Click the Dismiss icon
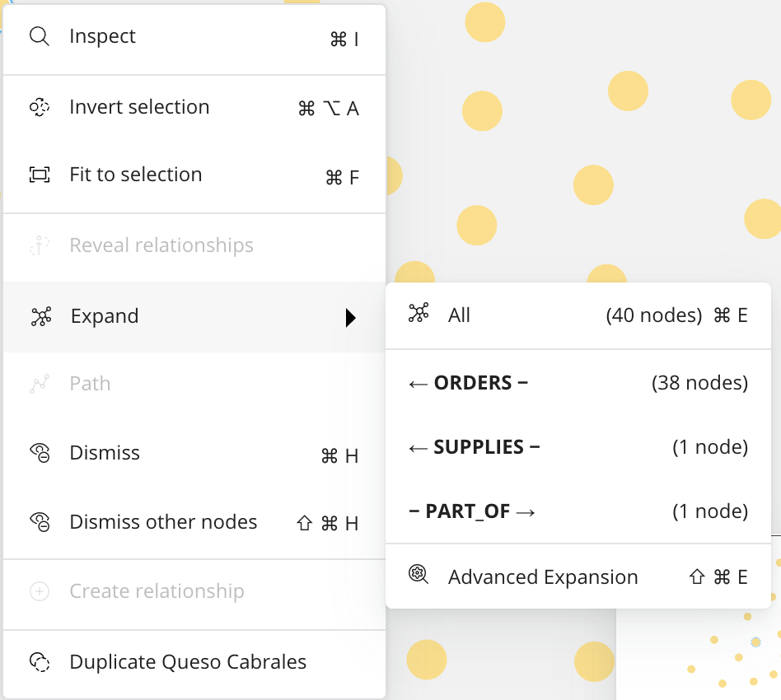The height and width of the screenshot is (700, 781). [40, 453]
